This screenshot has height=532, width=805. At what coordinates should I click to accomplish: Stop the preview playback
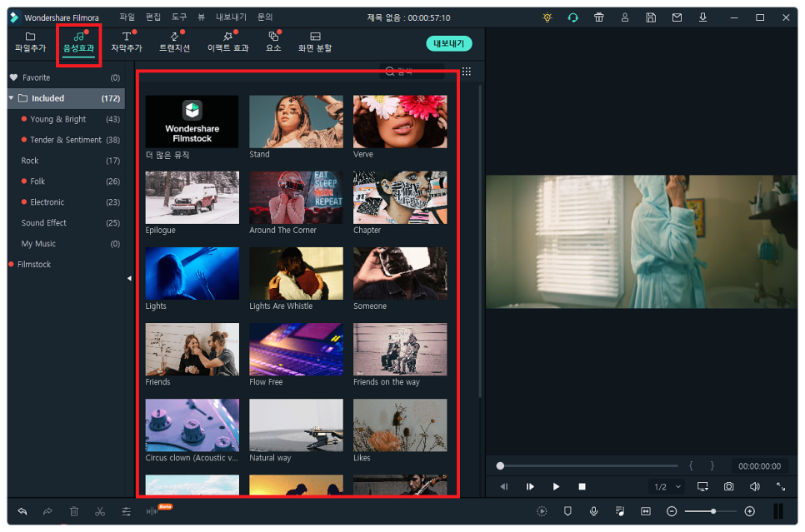pos(582,486)
